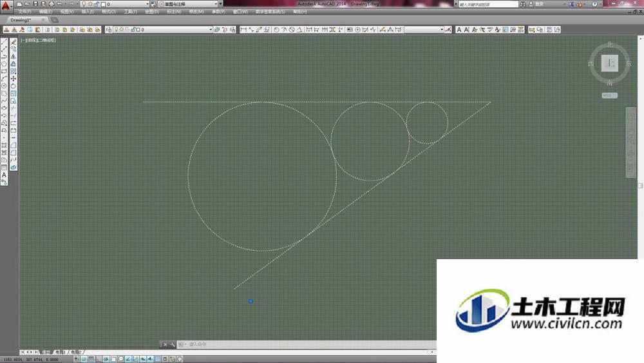This screenshot has height=363, width=644.
Task: Open the 编辑(E) menu
Action: [46, 12]
